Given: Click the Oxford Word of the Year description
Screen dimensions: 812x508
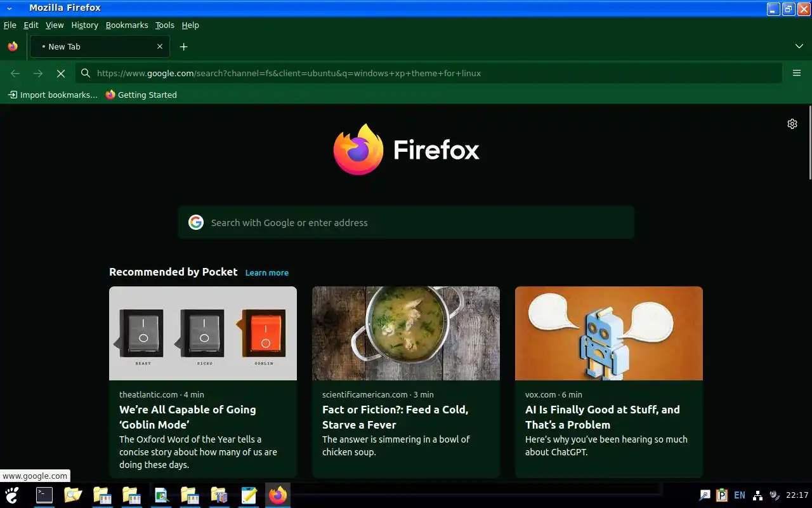Looking at the screenshot, I should 198,452.
